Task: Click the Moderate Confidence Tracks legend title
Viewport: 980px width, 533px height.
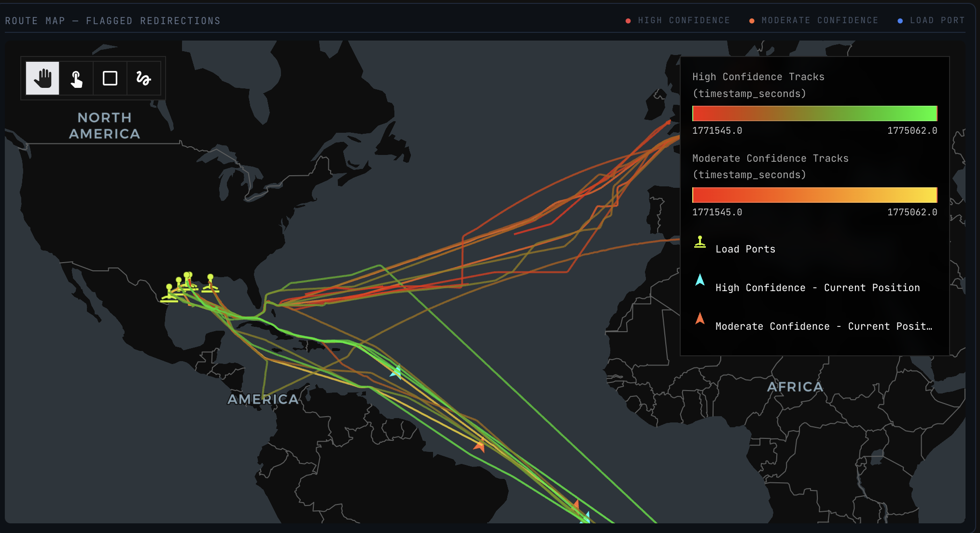Action: coord(770,158)
